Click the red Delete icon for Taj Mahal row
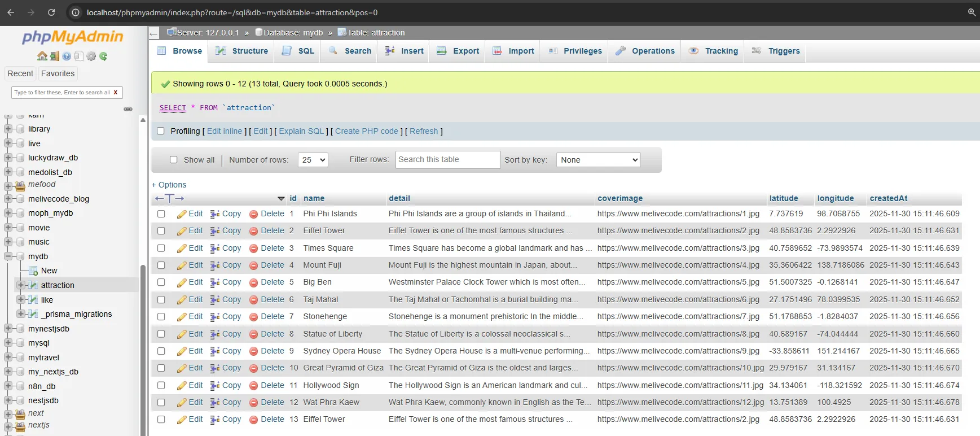The image size is (980, 436). 253,300
